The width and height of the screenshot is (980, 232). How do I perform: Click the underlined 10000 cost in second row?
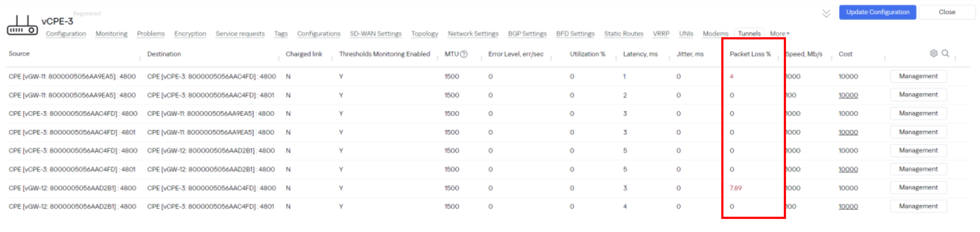[x=848, y=95]
